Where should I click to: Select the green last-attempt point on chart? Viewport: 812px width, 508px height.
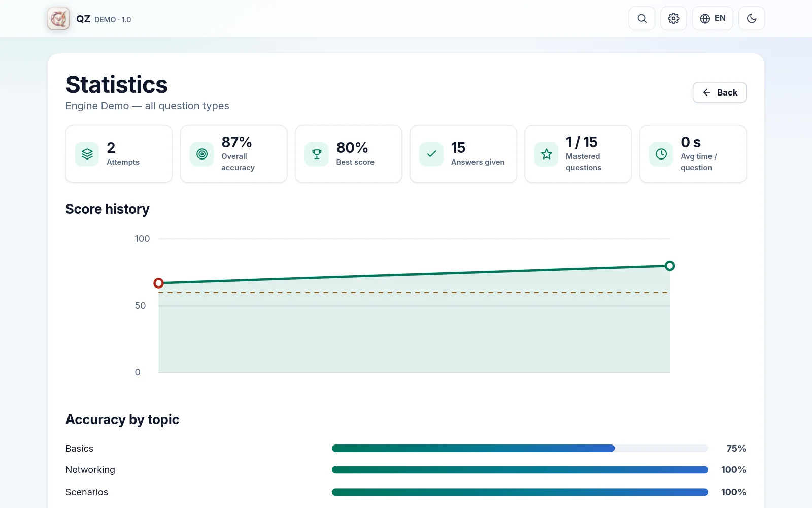point(670,266)
